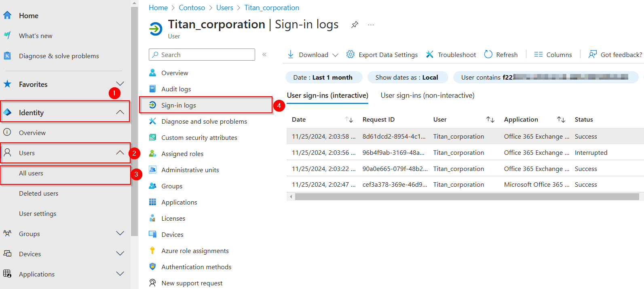Viewport: 644px width, 289px height.
Task: Go to Contoso breadcrumb link
Action: (x=192, y=8)
